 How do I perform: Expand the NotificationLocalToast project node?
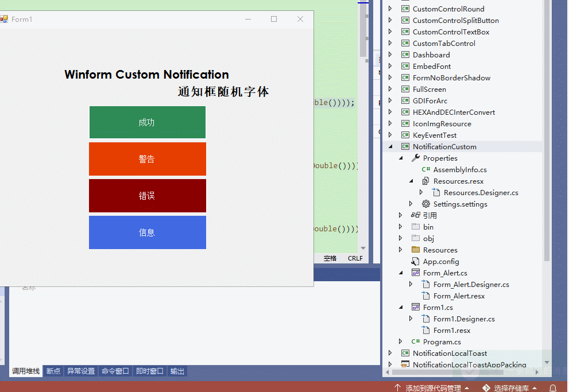tap(390, 353)
